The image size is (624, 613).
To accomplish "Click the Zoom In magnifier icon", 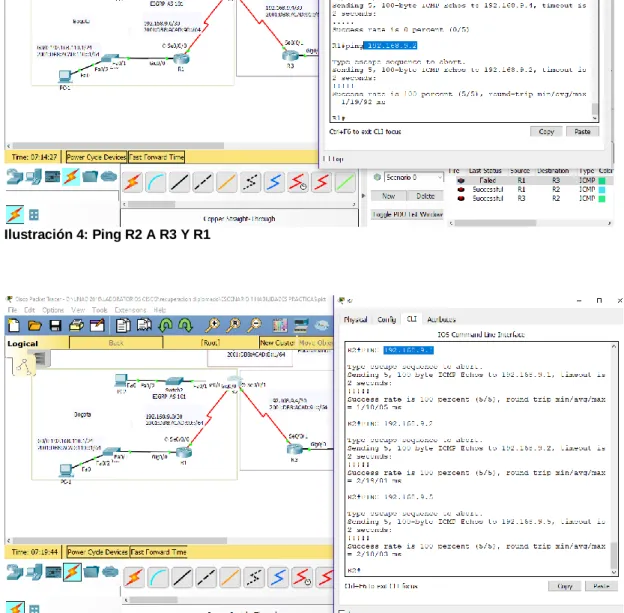I will (x=213, y=325).
